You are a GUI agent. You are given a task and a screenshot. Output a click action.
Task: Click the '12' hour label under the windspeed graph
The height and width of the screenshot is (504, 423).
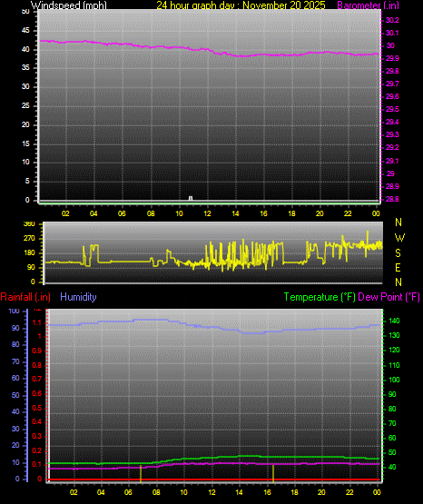207,213
